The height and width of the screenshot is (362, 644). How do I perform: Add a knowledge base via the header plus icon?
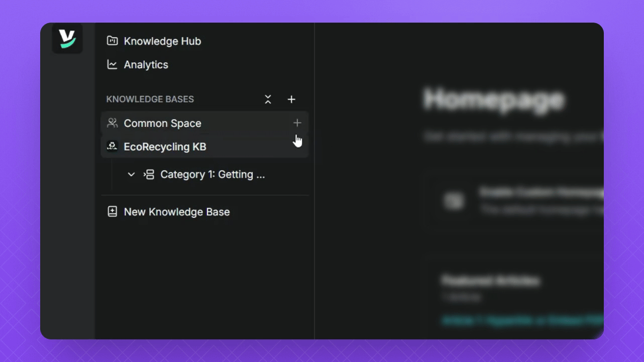coord(291,100)
